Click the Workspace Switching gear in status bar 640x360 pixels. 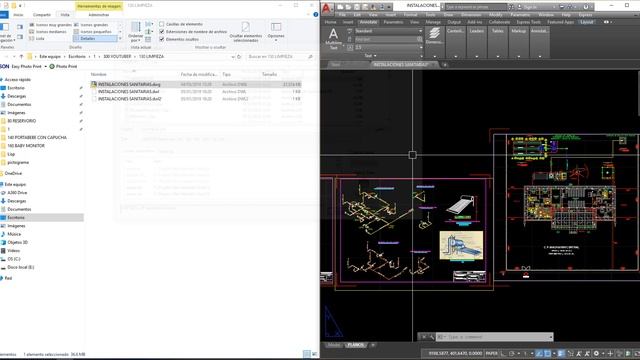[596, 353]
